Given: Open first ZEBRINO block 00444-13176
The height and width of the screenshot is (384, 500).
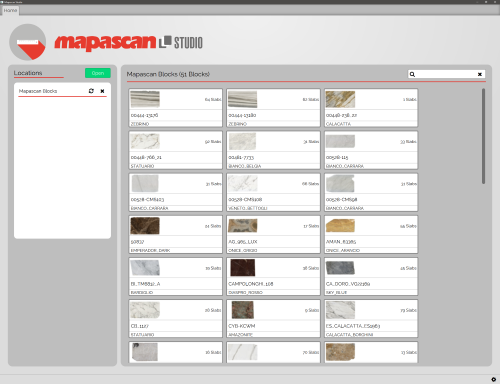Looking at the screenshot, I should [176, 108].
